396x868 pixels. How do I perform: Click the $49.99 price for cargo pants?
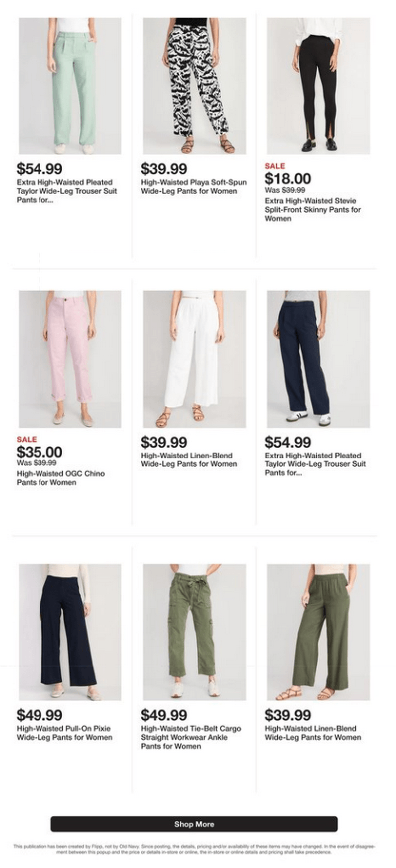(163, 715)
